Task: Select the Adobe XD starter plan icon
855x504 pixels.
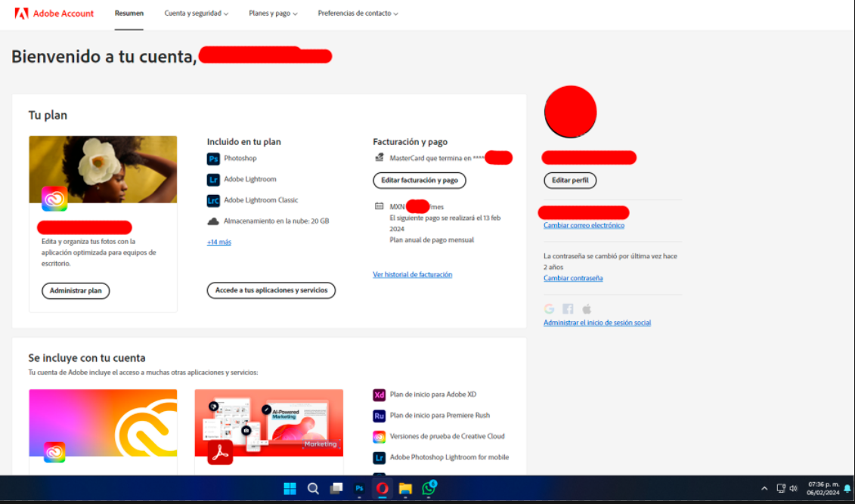Action: pyautogui.click(x=379, y=394)
